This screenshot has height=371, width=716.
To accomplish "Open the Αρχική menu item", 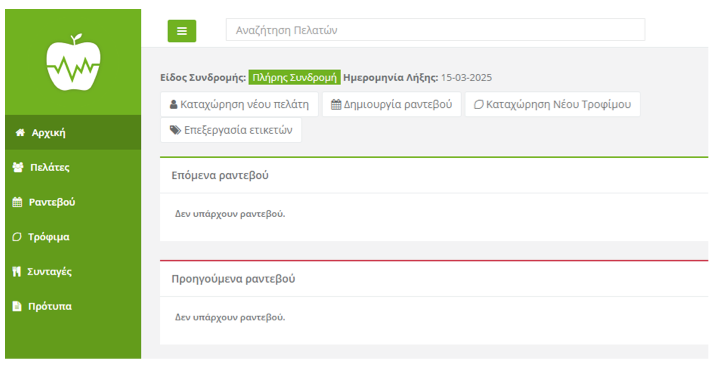I will (x=73, y=132).
